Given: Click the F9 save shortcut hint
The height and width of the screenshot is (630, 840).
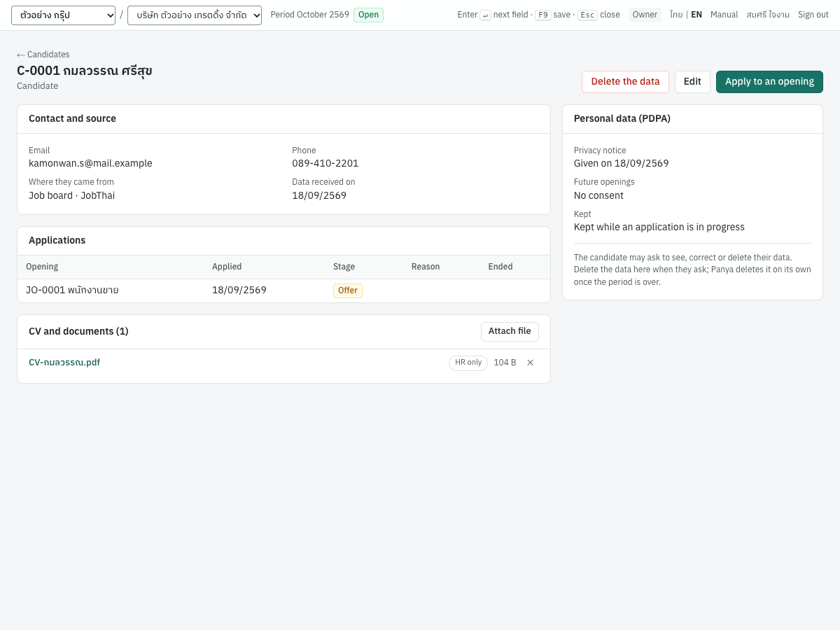Looking at the screenshot, I should tap(552, 15).
